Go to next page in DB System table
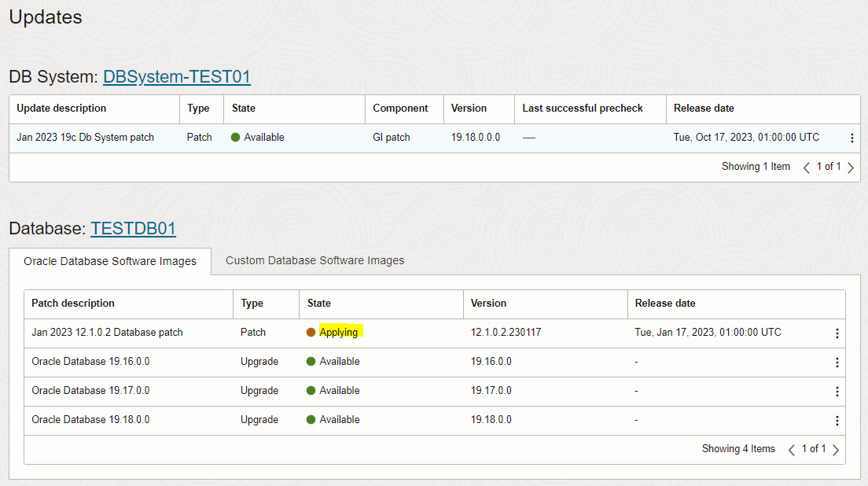 (851, 168)
